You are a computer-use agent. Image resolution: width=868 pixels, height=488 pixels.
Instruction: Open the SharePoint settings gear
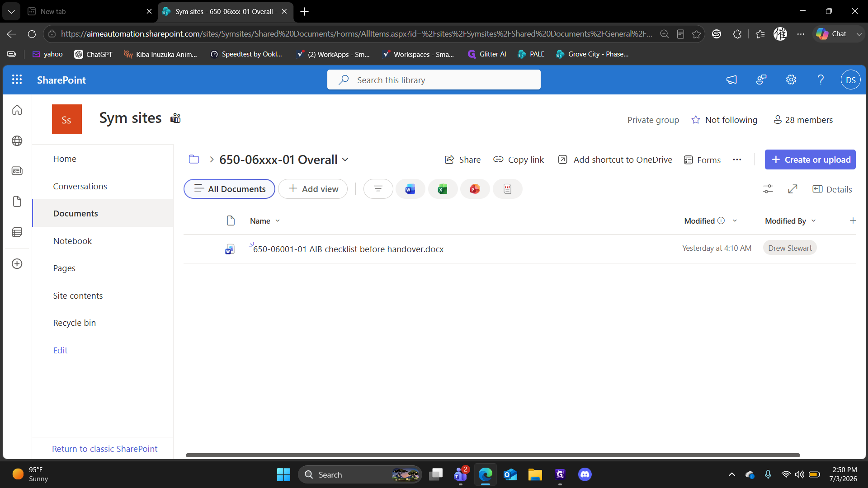(x=791, y=80)
